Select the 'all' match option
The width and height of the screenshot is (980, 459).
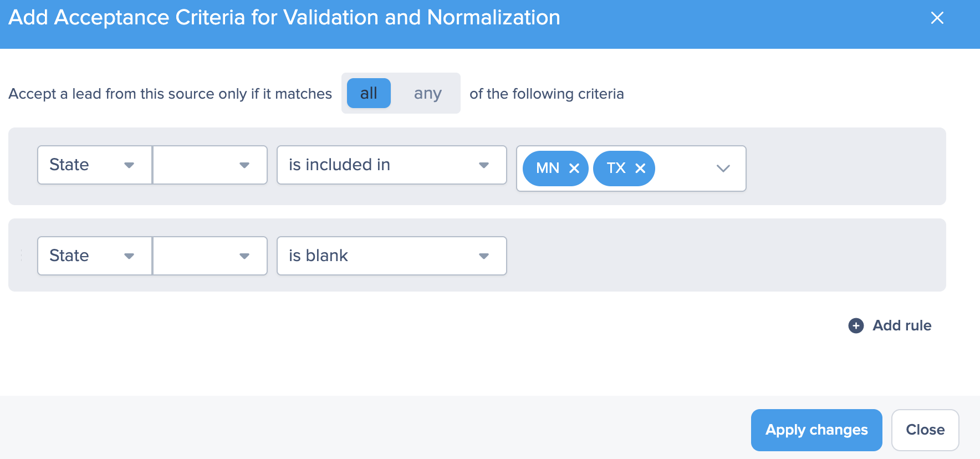369,93
